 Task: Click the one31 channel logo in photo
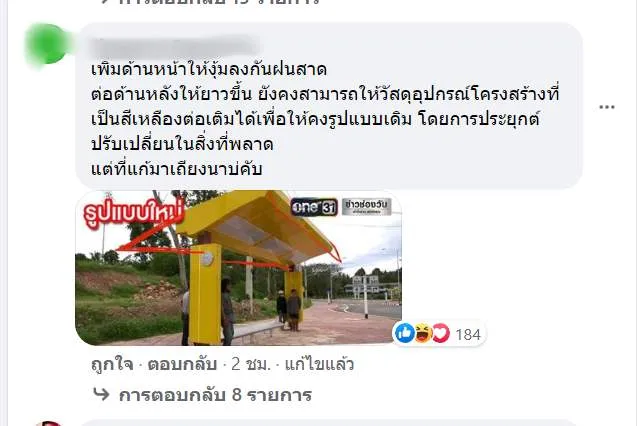(314, 208)
